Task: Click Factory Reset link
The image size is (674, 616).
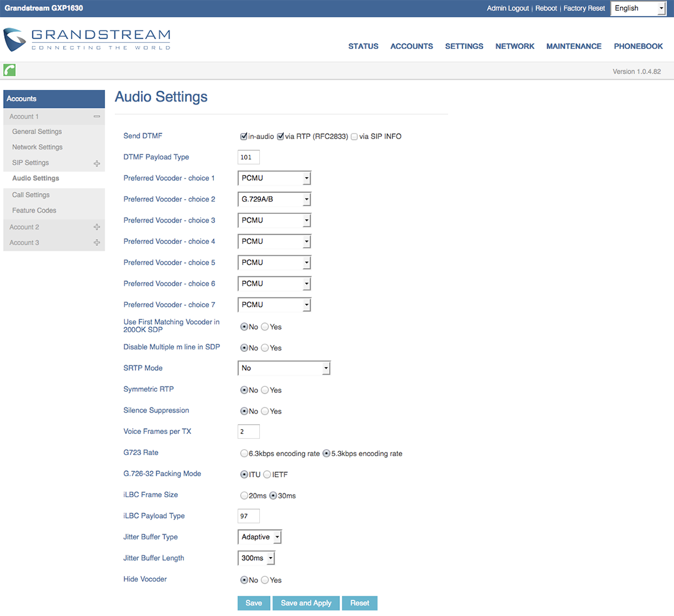Action: [x=584, y=8]
